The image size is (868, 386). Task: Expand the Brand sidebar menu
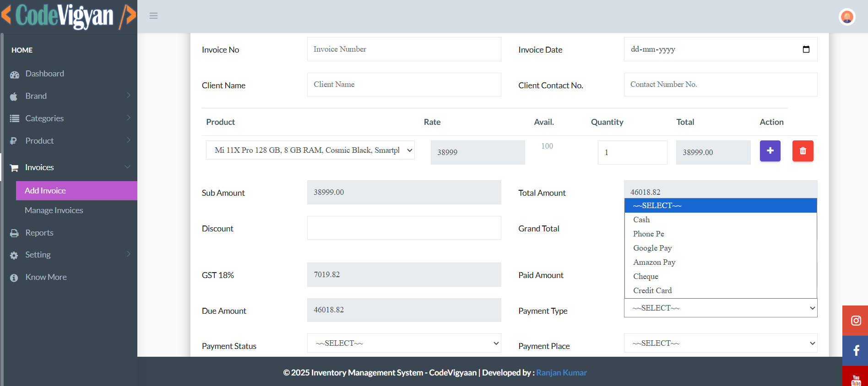tap(69, 96)
